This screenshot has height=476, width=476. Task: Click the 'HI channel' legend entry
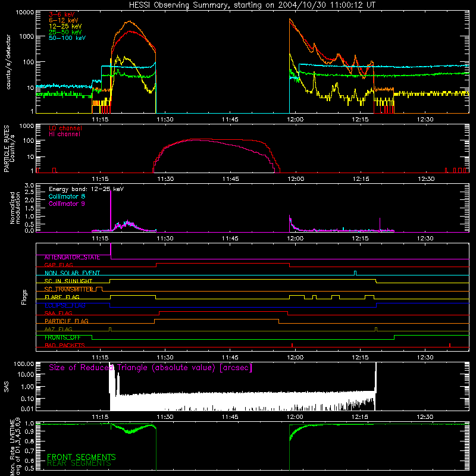pyautogui.click(x=64, y=134)
